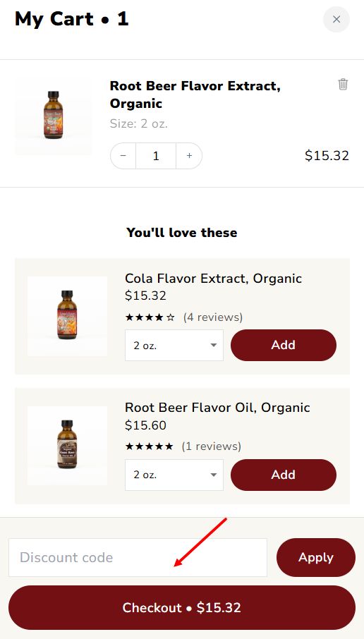The width and height of the screenshot is (364, 639).
Task: Increase Root Beer Extract quantity with plus
Action: point(189,156)
